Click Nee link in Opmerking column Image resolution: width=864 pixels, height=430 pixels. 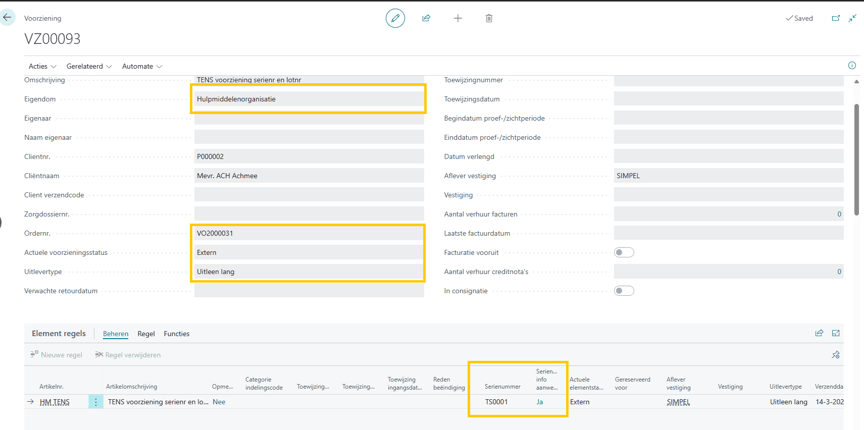point(219,402)
